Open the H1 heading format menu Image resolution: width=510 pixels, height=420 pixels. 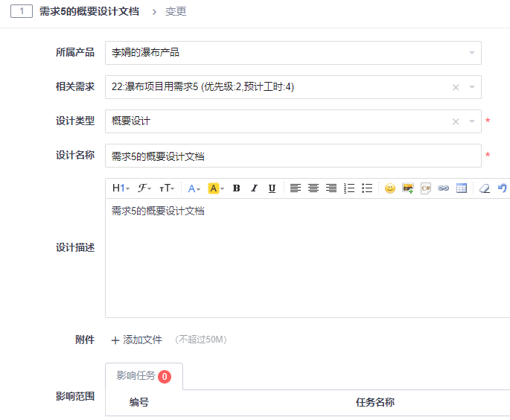121,188
